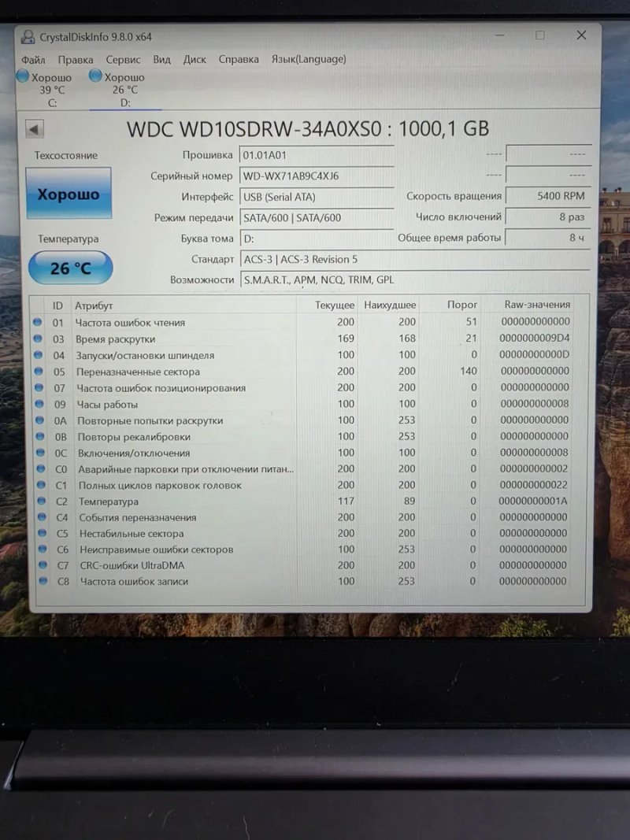The width and height of the screenshot is (630, 840).
Task: Click status dot for attribute 09
Action: (x=39, y=404)
